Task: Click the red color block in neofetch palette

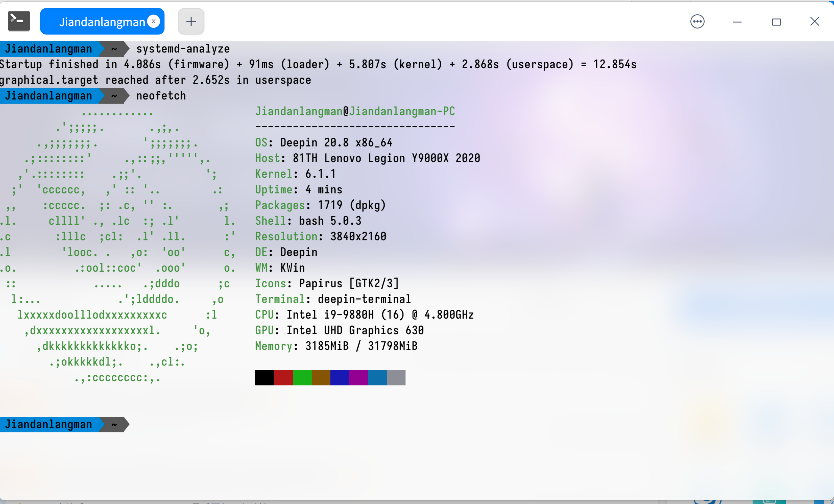Action: [283, 377]
